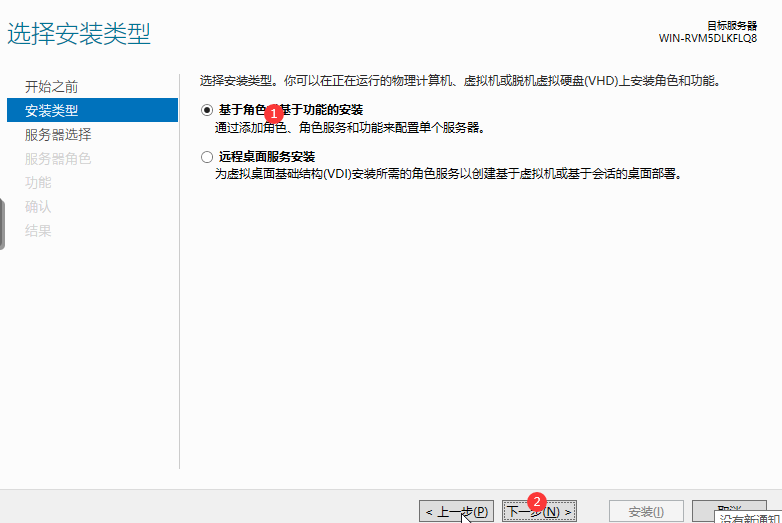782x523 pixels.
Task: Click the greyed-out 服务器角色 step
Action: [58, 158]
